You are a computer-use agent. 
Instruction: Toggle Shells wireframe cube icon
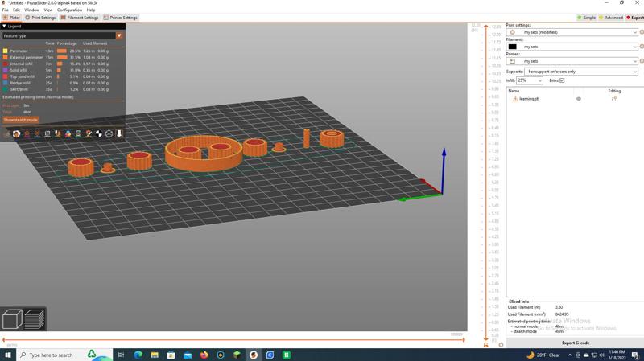(x=109, y=133)
